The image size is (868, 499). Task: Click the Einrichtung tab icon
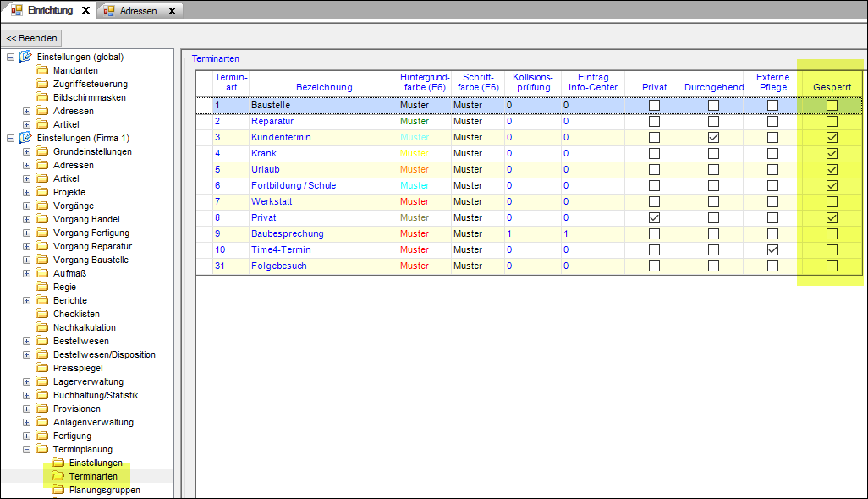pos(16,11)
